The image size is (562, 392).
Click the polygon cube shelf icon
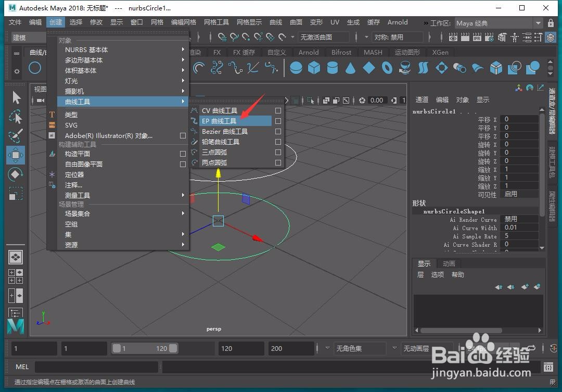click(314, 68)
